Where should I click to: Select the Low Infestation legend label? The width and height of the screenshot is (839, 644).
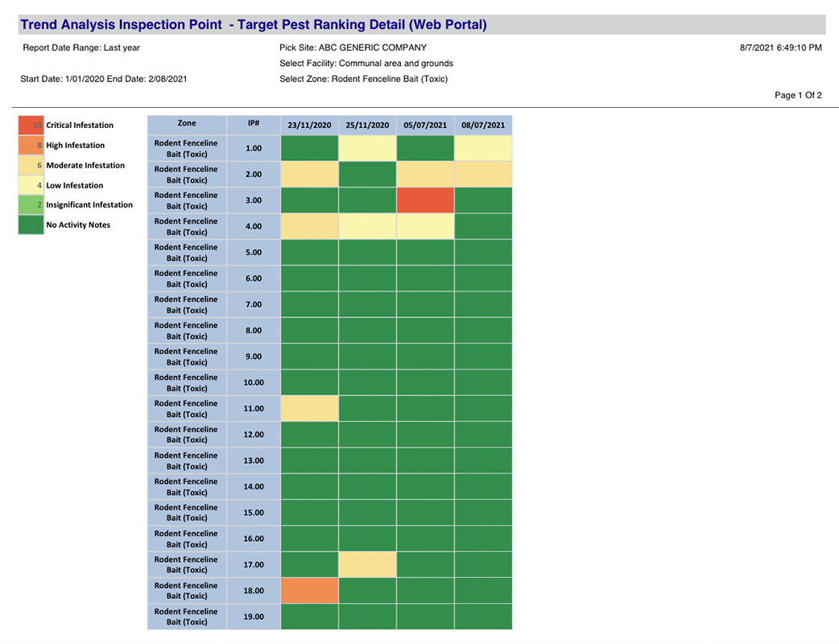pos(74,186)
